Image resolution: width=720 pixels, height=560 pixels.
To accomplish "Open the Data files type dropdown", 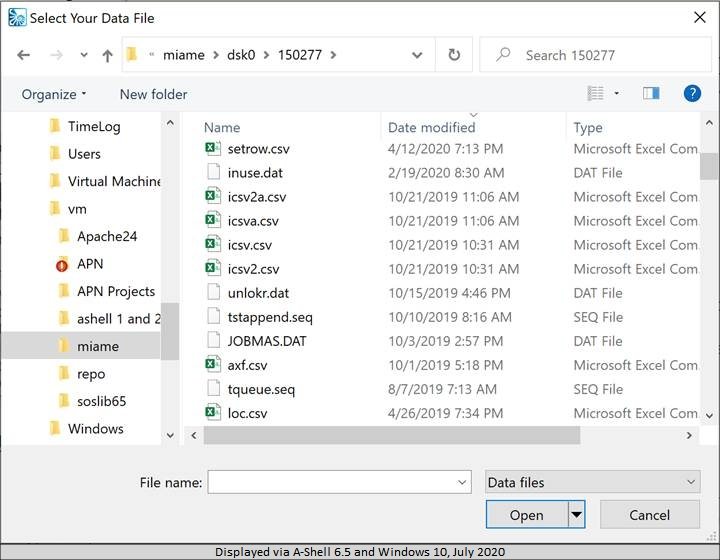I will click(592, 482).
